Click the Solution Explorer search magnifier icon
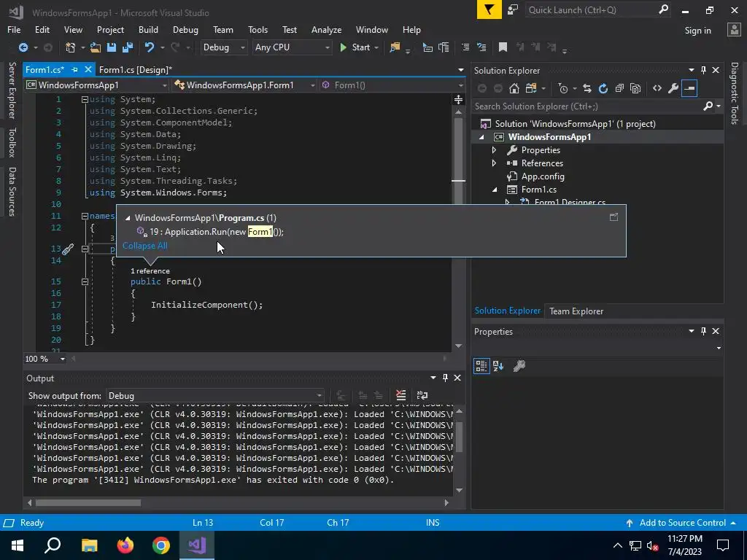 708,106
